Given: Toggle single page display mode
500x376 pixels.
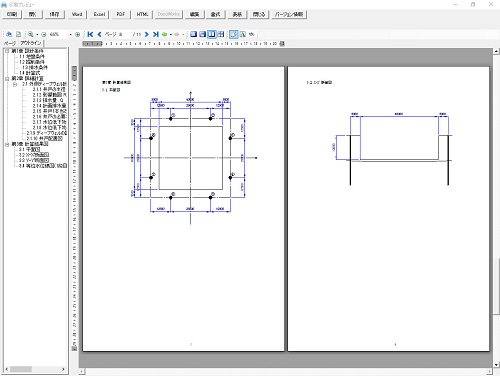Looking at the screenshot, I should tap(193, 34).
